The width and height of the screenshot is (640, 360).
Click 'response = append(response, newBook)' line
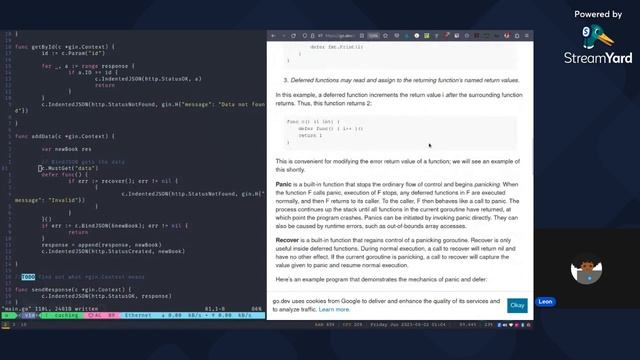coord(102,245)
